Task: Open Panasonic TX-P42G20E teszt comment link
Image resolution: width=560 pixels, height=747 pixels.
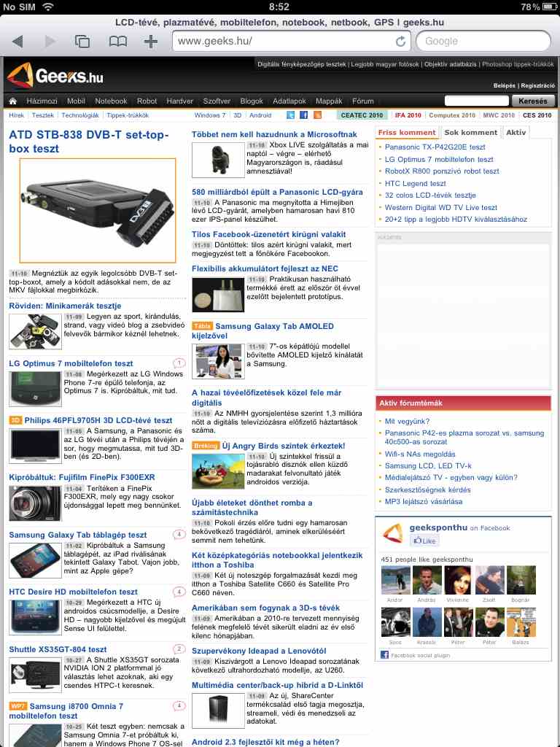Action: [435, 147]
